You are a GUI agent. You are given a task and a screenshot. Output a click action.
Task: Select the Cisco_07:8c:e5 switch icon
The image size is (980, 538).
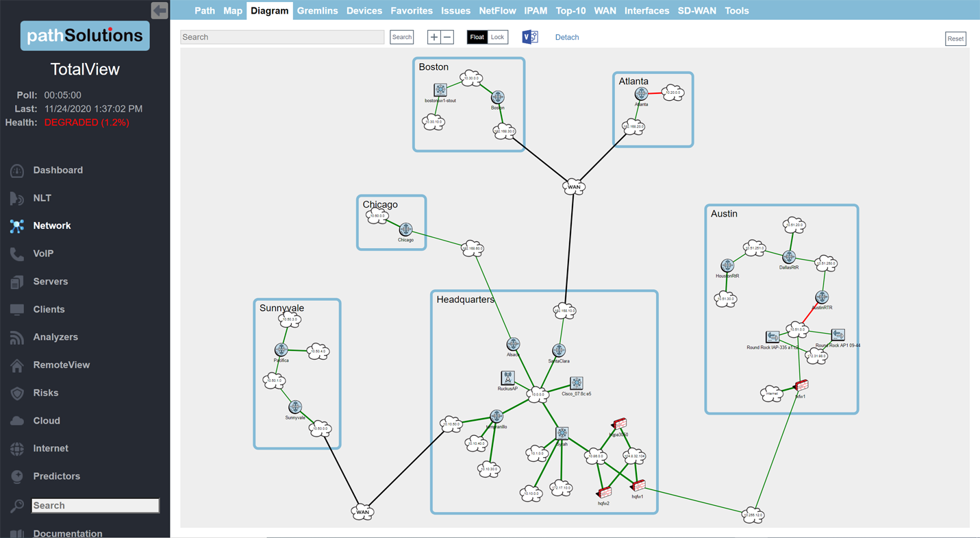click(x=577, y=383)
